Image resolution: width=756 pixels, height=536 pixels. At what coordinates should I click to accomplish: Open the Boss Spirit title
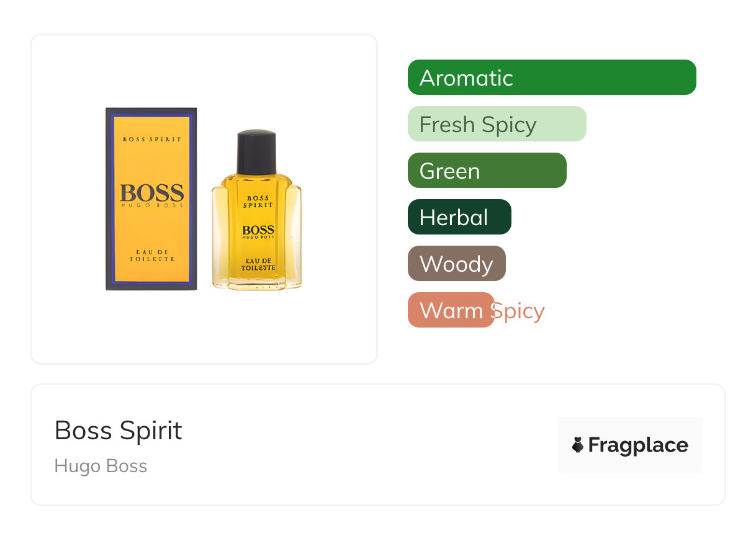point(118,431)
